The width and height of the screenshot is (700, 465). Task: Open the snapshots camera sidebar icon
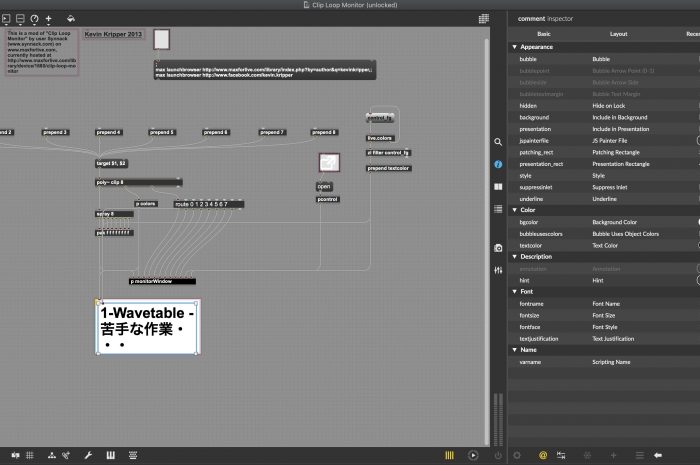point(498,248)
